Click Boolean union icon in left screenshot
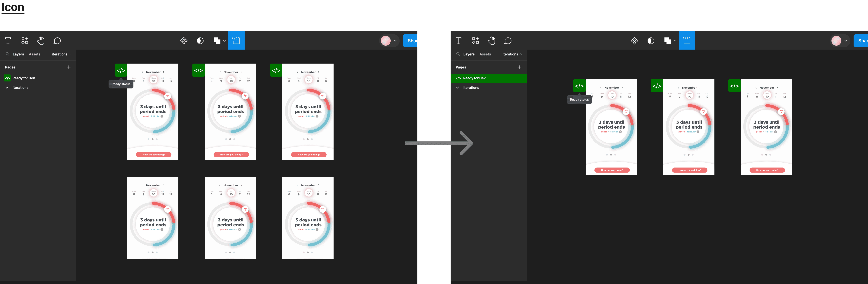Image resolution: width=868 pixels, height=284 pixels. [x=217, y=41]
